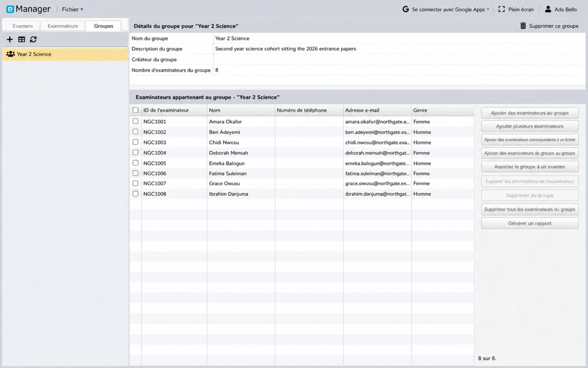588x368 pixels.
Task: Tick the NGC1005 checkbox
Action: tap(135, 163)
